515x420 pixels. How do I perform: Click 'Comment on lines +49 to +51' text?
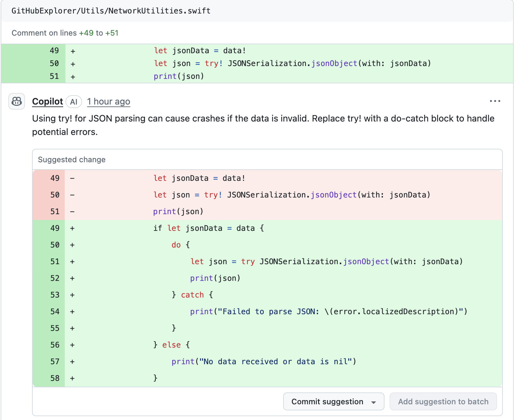(65, 33)
